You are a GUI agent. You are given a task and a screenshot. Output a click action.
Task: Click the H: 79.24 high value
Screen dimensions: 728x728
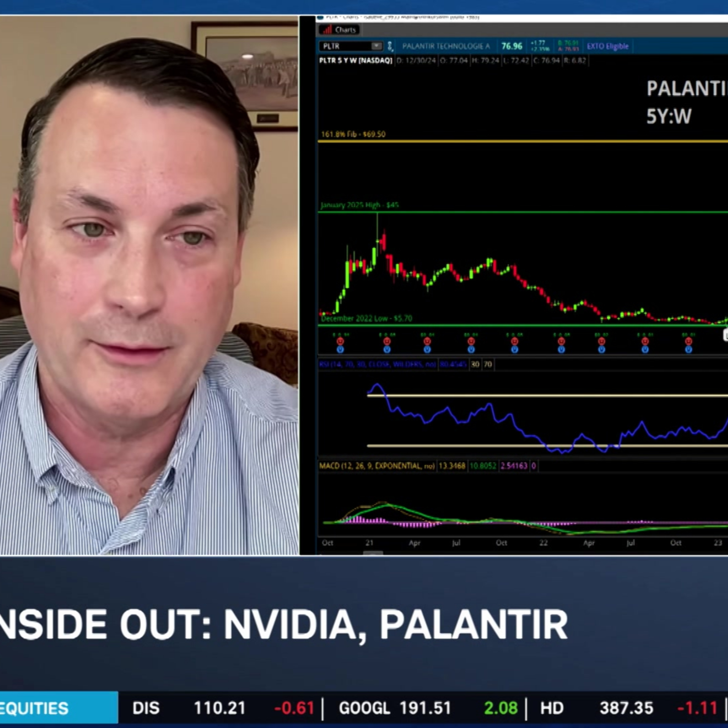pos(485,61)
